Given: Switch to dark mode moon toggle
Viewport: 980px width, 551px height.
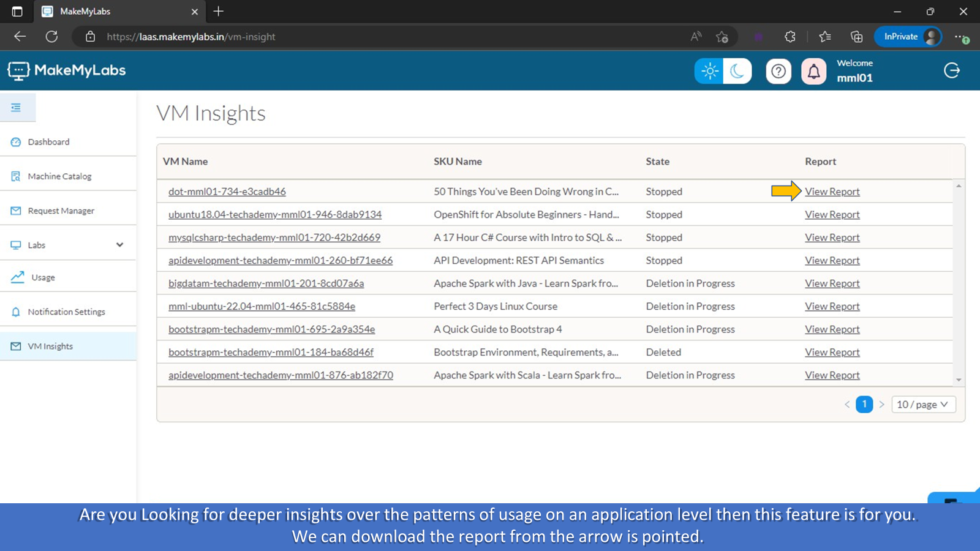Looking at the screenshot, I should tap(737, 72).
